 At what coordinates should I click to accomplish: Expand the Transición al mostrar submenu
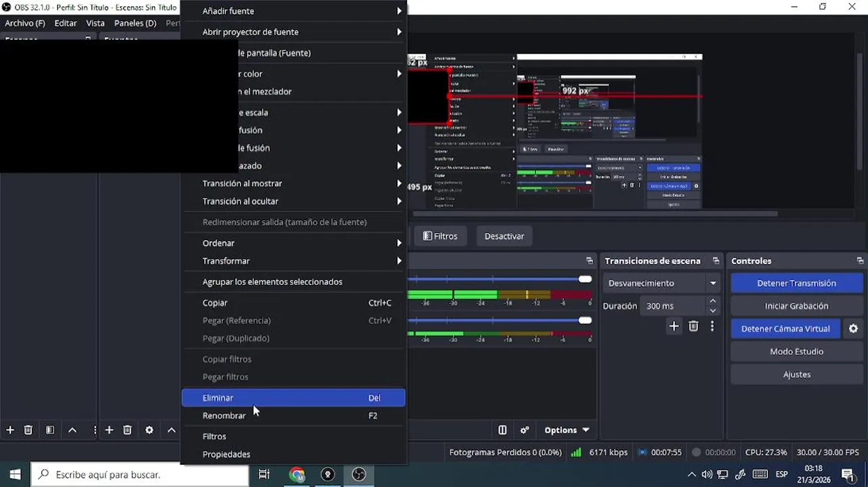(294, 183)
